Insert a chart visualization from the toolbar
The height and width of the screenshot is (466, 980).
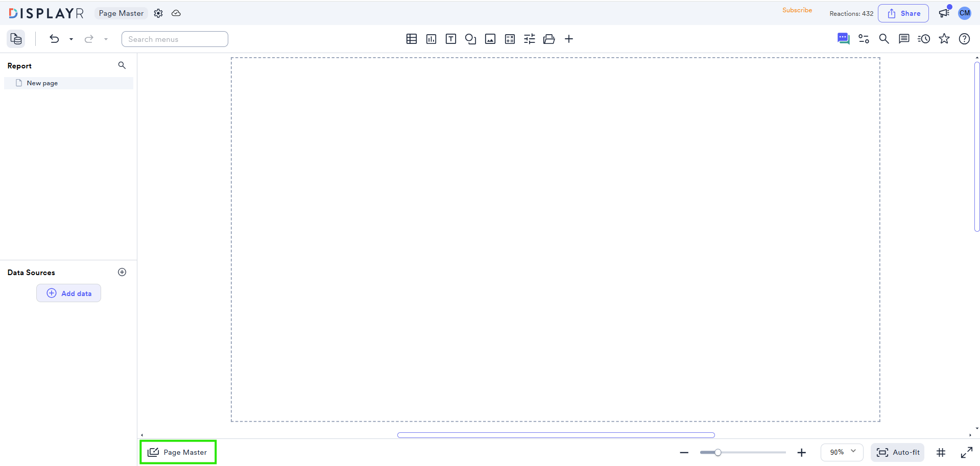pyautogui.click(x=432, y=39)
